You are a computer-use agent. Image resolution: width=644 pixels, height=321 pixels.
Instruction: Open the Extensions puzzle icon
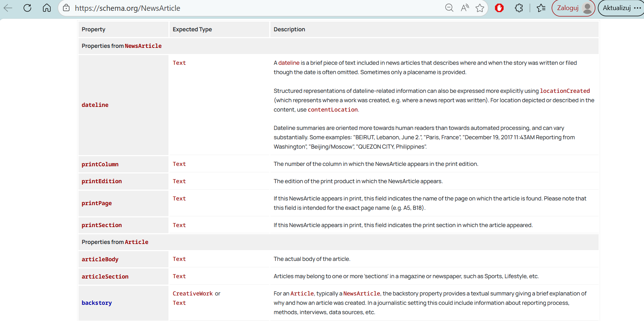(519, 8)
